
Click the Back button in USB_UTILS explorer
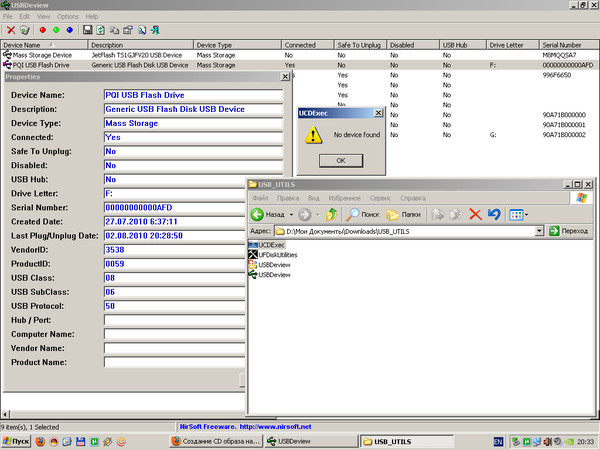pos(268,214)
